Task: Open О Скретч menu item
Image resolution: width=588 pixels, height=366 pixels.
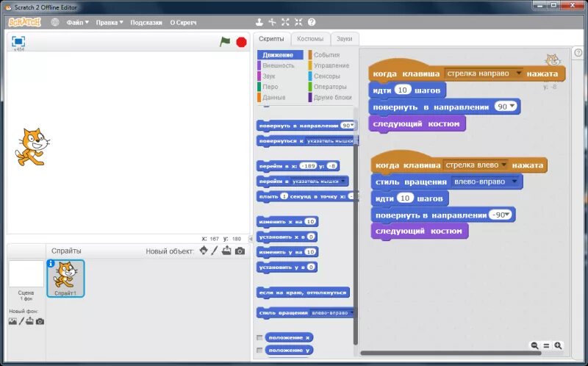Action: point(183,23)
